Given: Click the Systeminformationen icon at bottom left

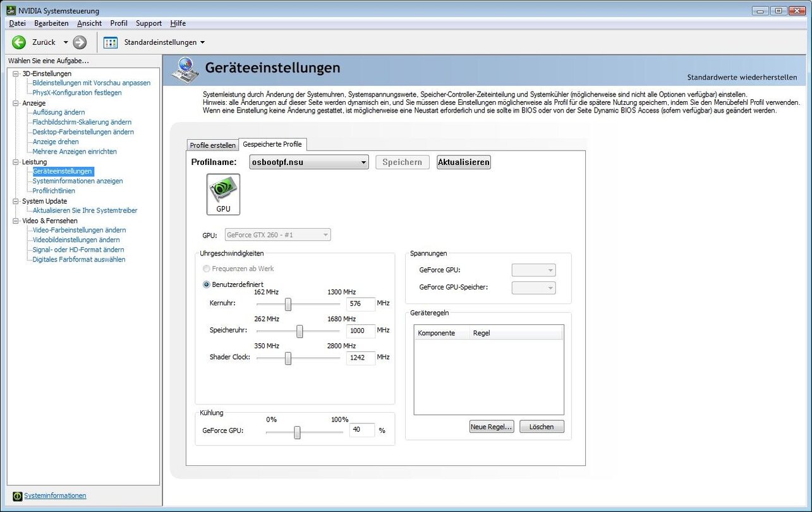Looking at the screenshot, I should [x=17, y=496].
